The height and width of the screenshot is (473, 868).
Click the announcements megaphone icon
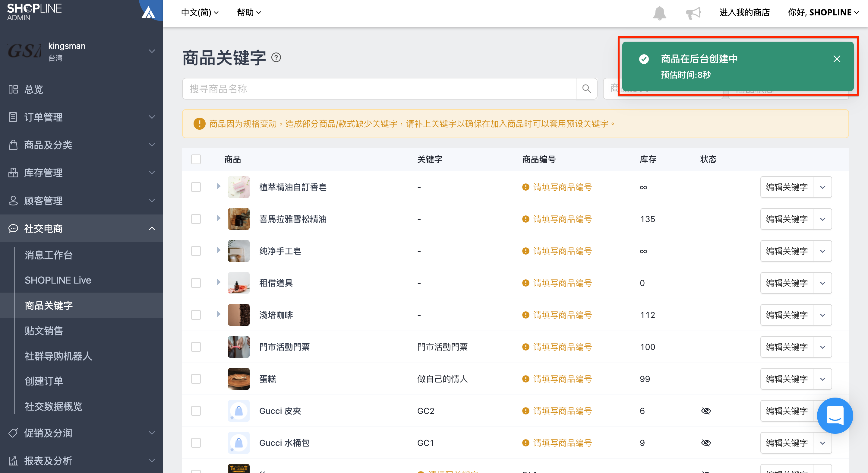tap(693, 13)
